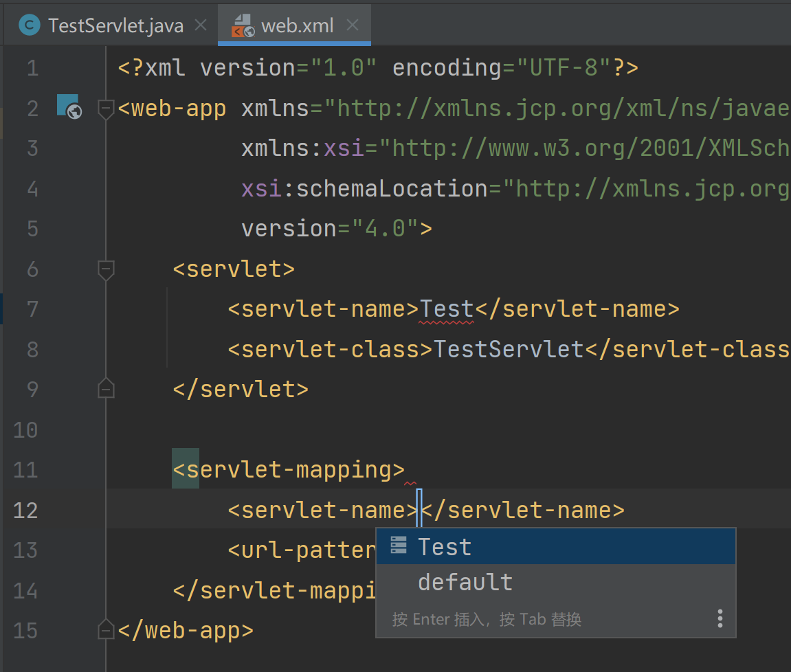This screenshot has width=791, height=672.
Task: Click the fold marker beside closing web-app tag
Action: [x=106, y=629]
